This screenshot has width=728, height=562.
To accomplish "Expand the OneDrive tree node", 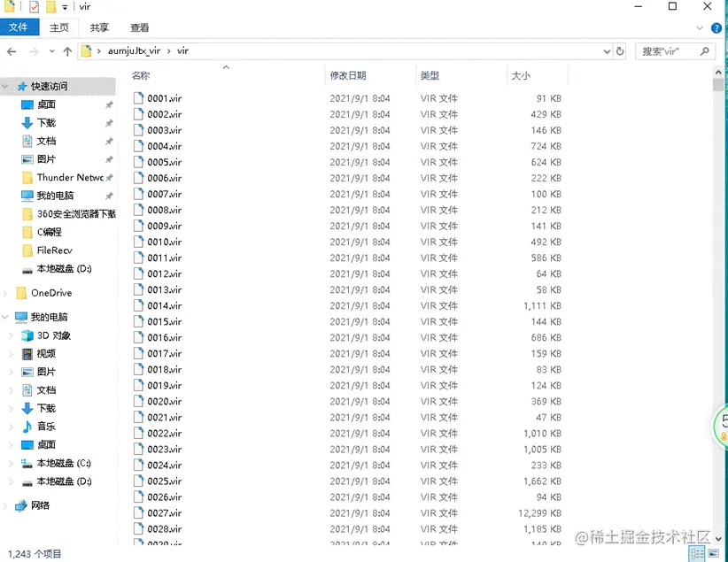I will click(x=5, y=293).
